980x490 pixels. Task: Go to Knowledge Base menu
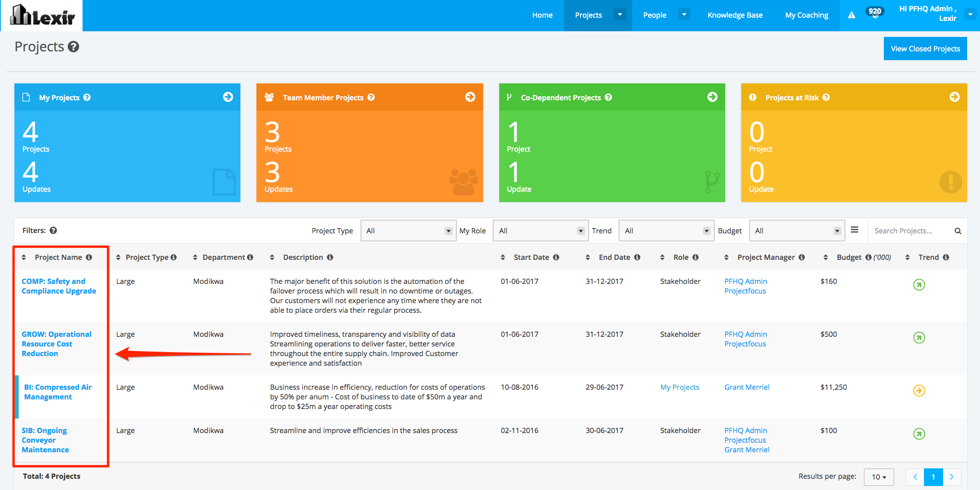[735, 15]
